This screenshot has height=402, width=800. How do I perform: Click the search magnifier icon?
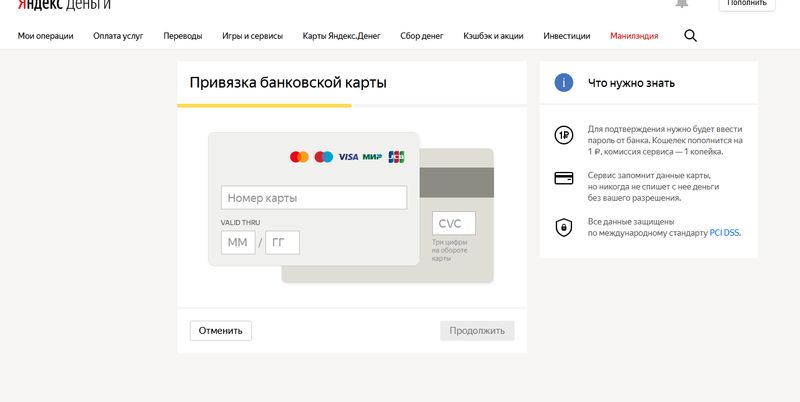[690, 36]
